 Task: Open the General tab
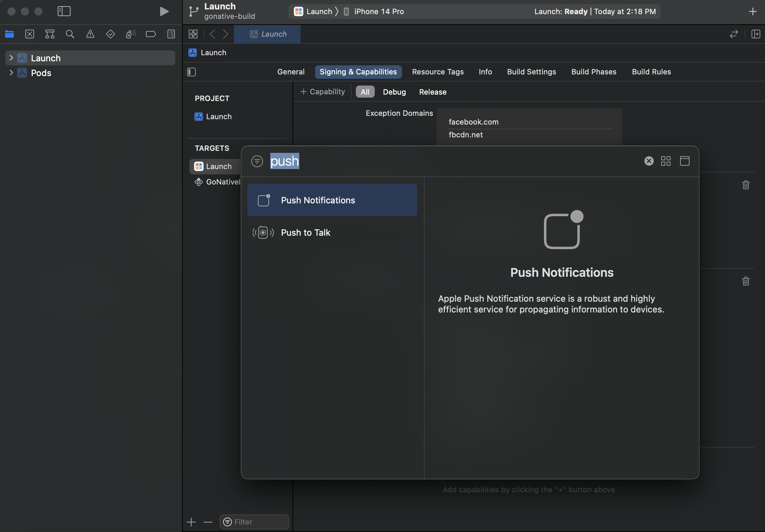coord(290,72)
